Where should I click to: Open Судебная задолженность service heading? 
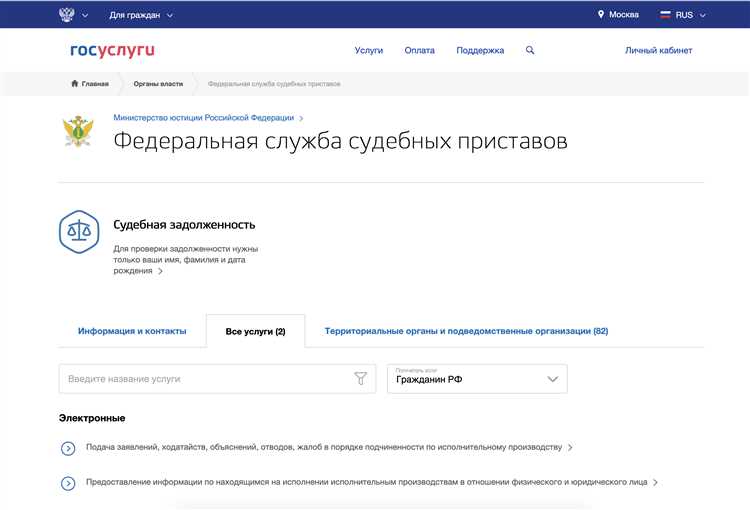(x=184, y=225)
